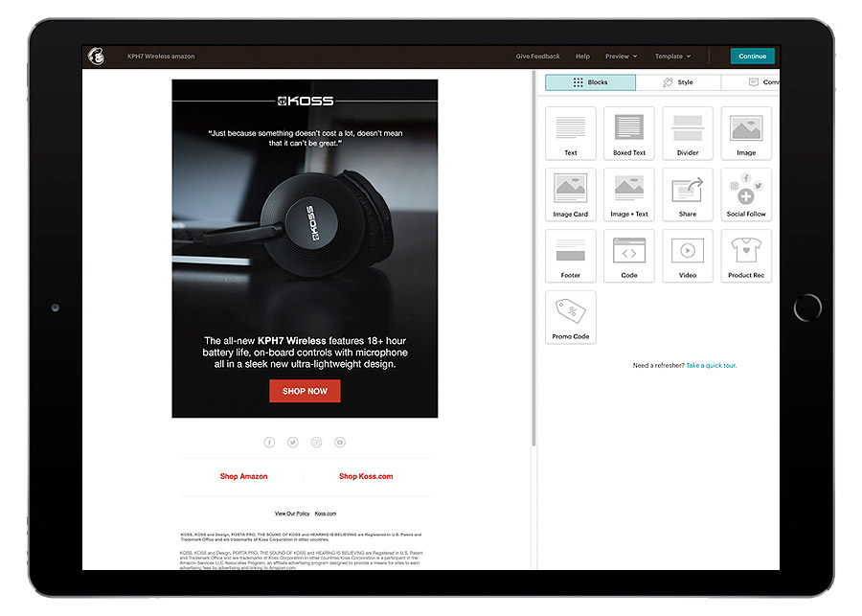Insert an Image Card block

click(571, 194)
